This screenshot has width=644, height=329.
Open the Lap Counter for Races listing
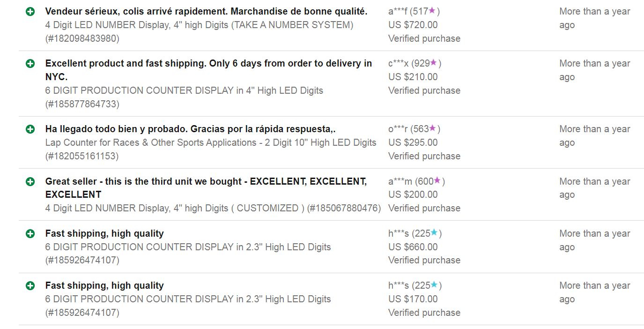(x=211, y=142)
